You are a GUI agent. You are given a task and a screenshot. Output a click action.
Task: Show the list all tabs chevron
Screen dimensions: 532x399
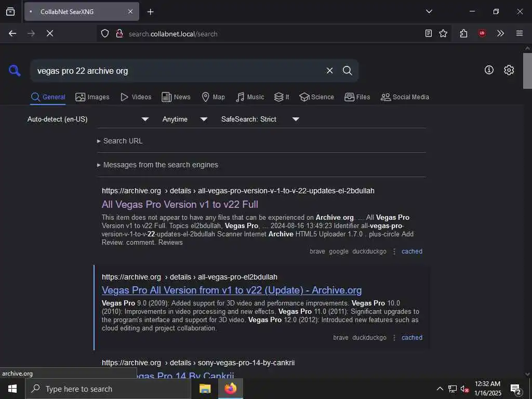point(429,11)
